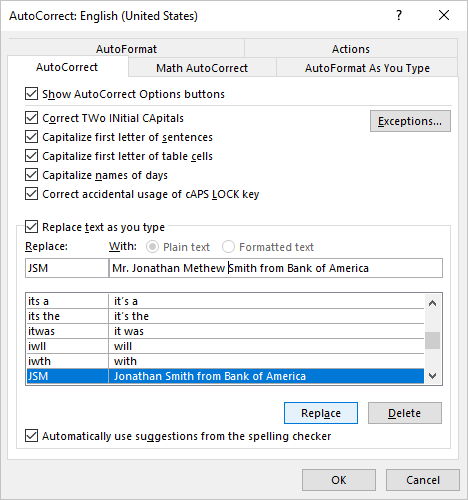Image resolution: width=468 pixels, height=500 pixels.
Task: Switch to the AutoFormat tab
Action: 126,49
